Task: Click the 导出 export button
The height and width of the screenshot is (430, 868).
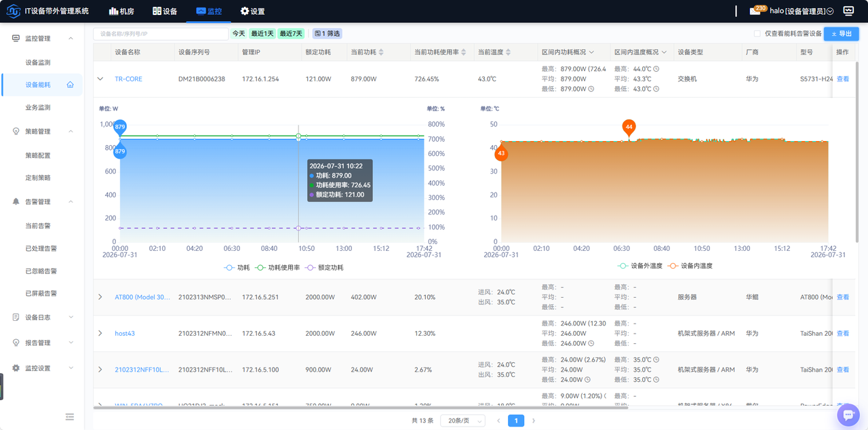Action: click(842, 33)
